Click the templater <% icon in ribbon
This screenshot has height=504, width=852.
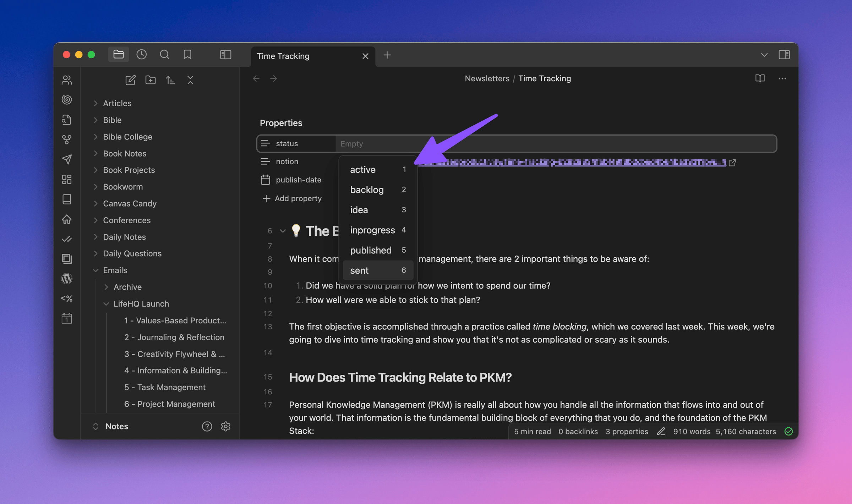click(67, 298)
